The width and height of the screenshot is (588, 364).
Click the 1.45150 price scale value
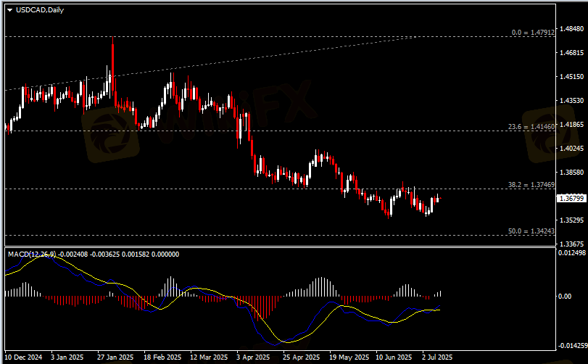point(571,76)
